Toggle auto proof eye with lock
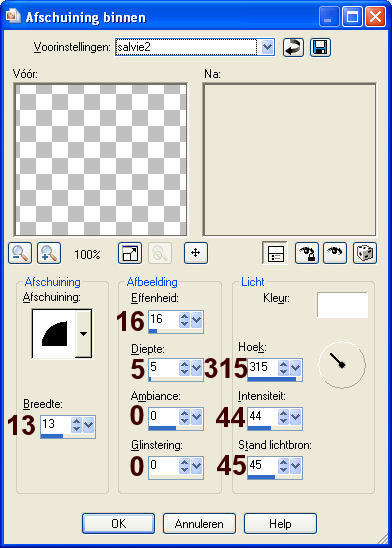This screenshot has height=548, width=392. pyautogui.click(x=307, y=253)
